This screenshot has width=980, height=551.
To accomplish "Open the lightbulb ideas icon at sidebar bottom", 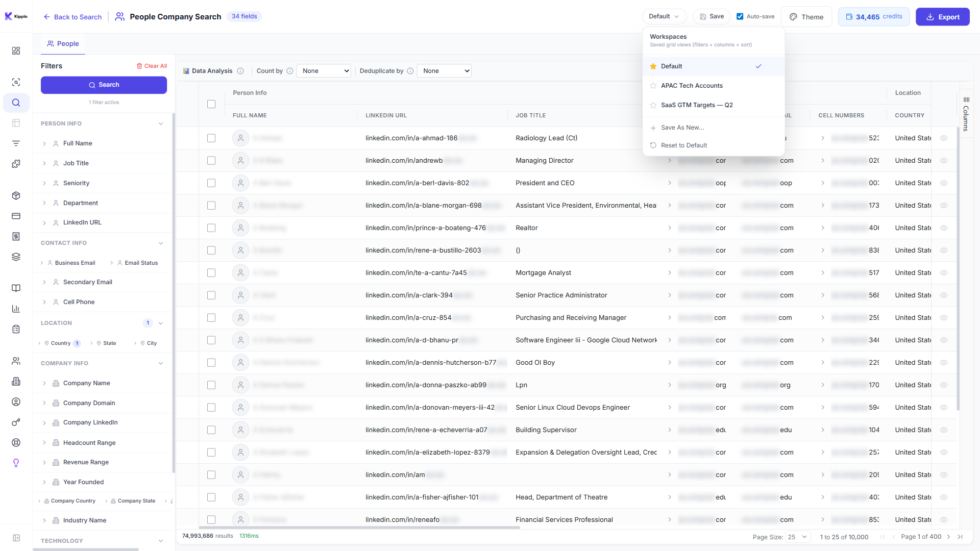I will [16, 463].
